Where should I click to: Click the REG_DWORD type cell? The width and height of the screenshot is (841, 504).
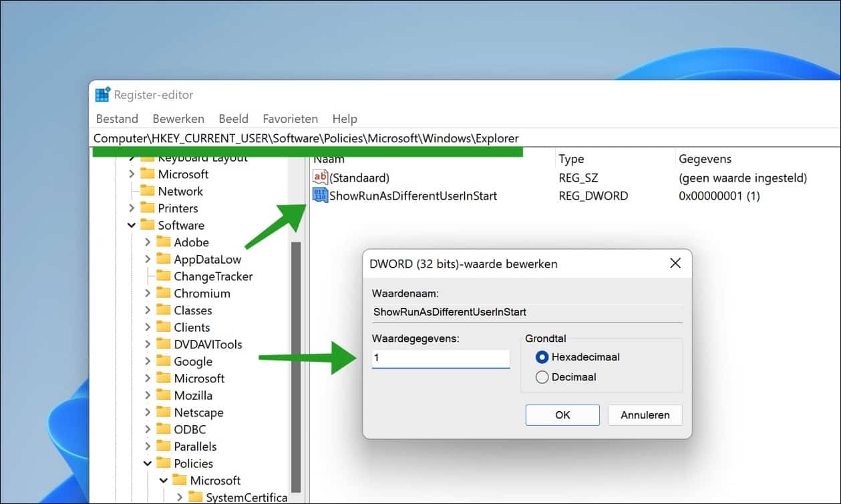pos(593,196)
